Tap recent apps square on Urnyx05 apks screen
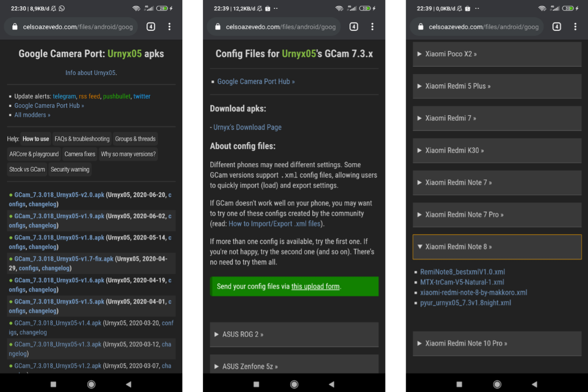 click(x=53, y=384)
